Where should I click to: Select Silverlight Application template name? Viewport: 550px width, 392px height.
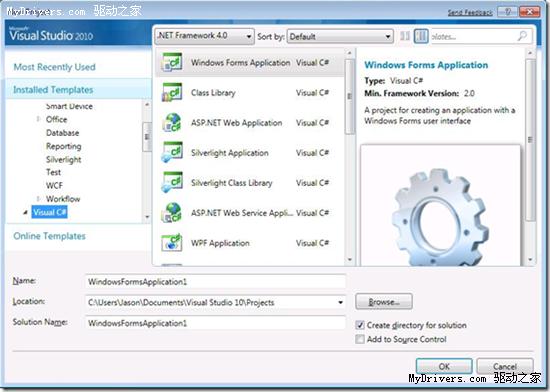230,153
